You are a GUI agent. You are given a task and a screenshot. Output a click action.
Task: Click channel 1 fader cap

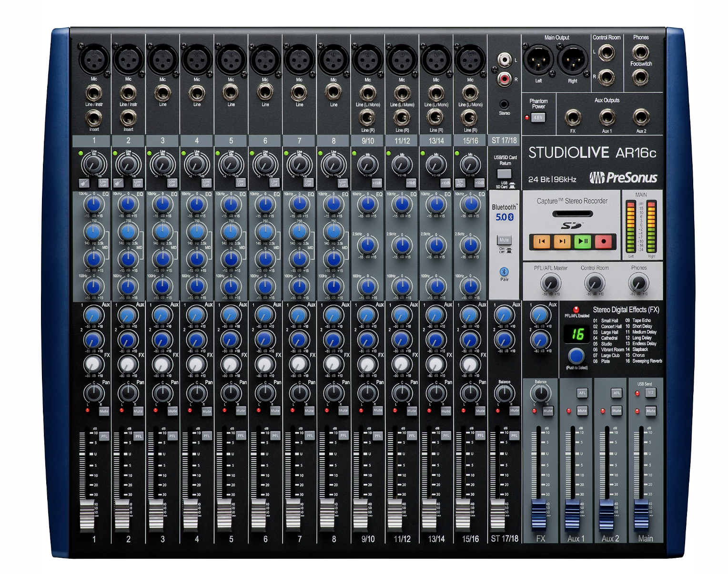[87, 515]
